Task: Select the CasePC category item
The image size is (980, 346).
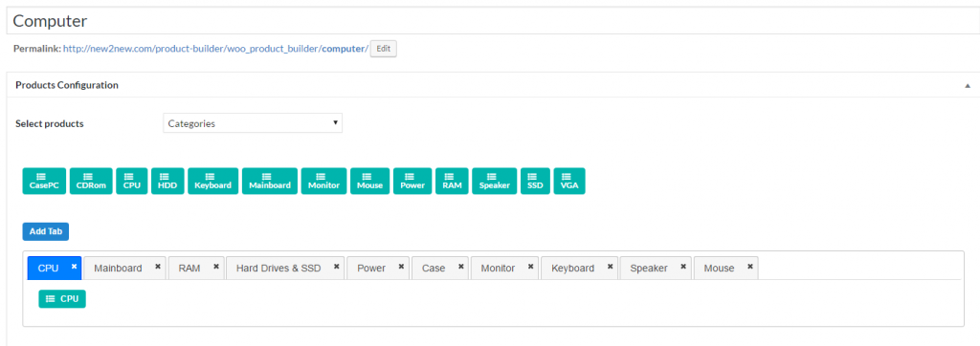Action: [44, 181]
